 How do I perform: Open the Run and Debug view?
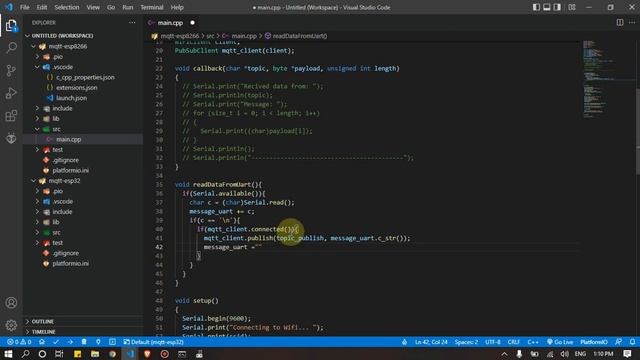[11, 93]
